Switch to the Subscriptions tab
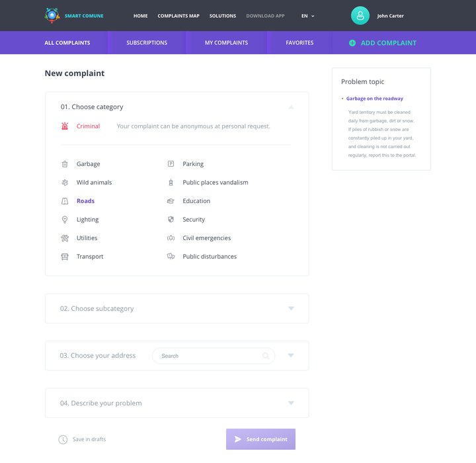476x463 pixels. [x=147, y=43]
